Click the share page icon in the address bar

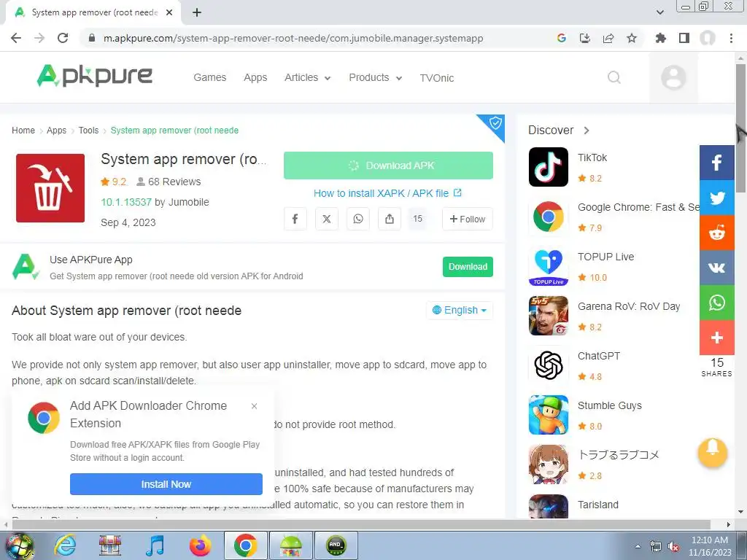pyautogui.click(x=608, y=38)
